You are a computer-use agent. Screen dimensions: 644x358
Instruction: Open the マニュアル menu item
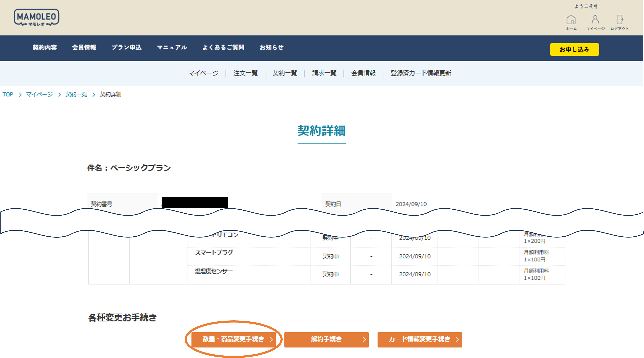[172, 47]
